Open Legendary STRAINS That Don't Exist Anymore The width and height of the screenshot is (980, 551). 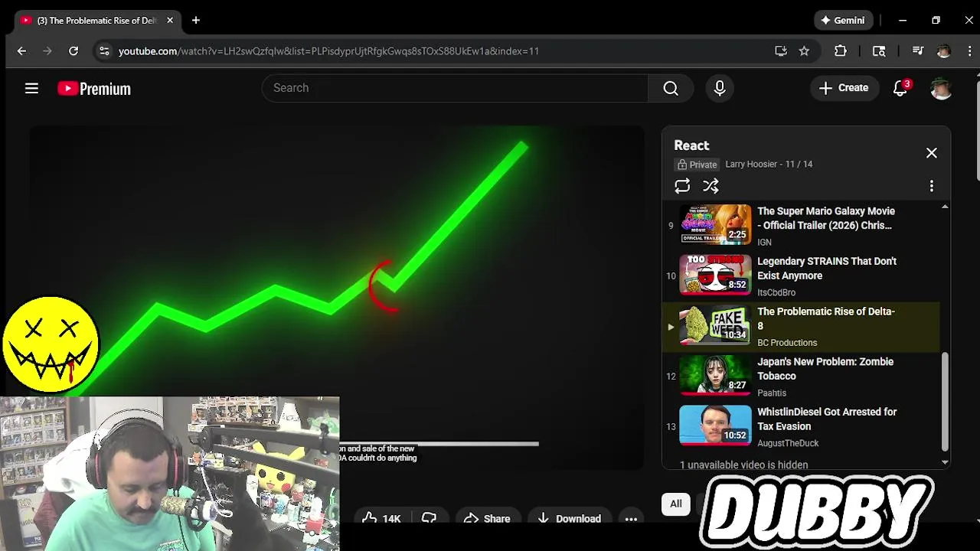click(x=827, y=269)
